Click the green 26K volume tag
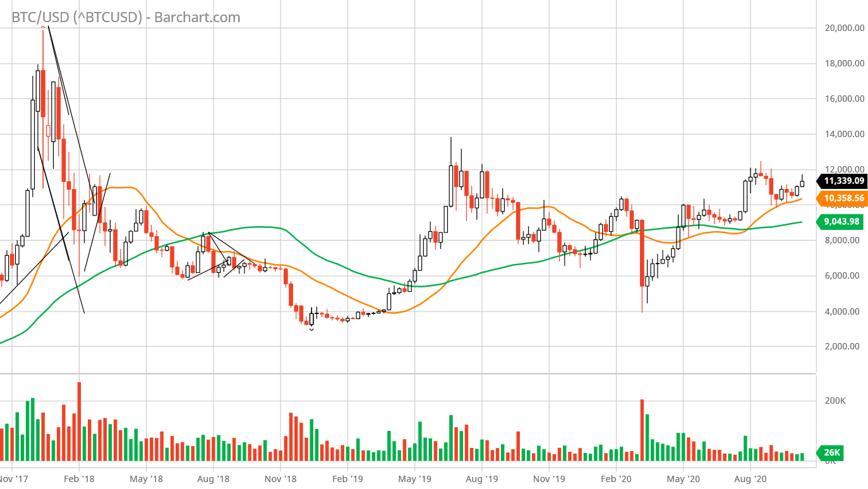 [830, 452]
